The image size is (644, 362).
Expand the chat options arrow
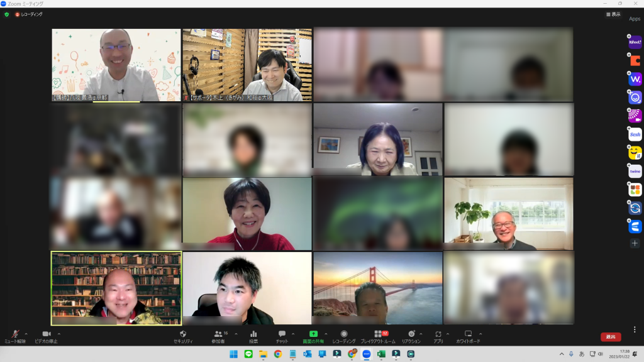click(293, 334)
